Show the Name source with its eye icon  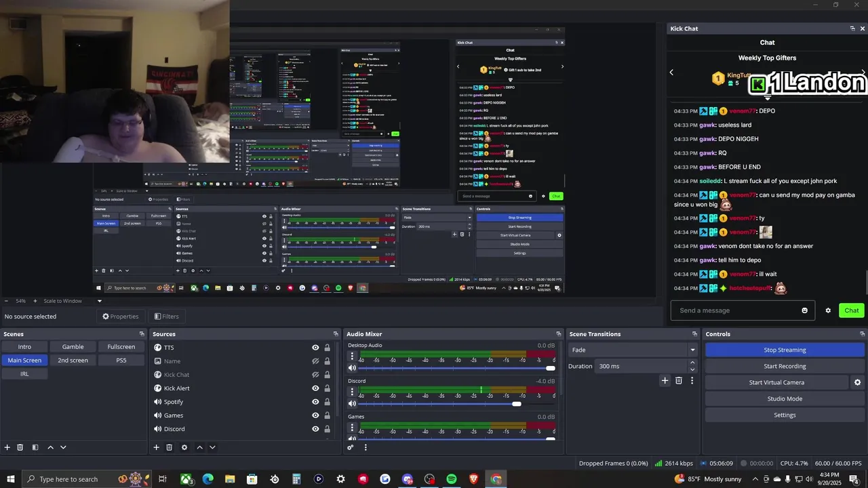click(x=315, y=361)
